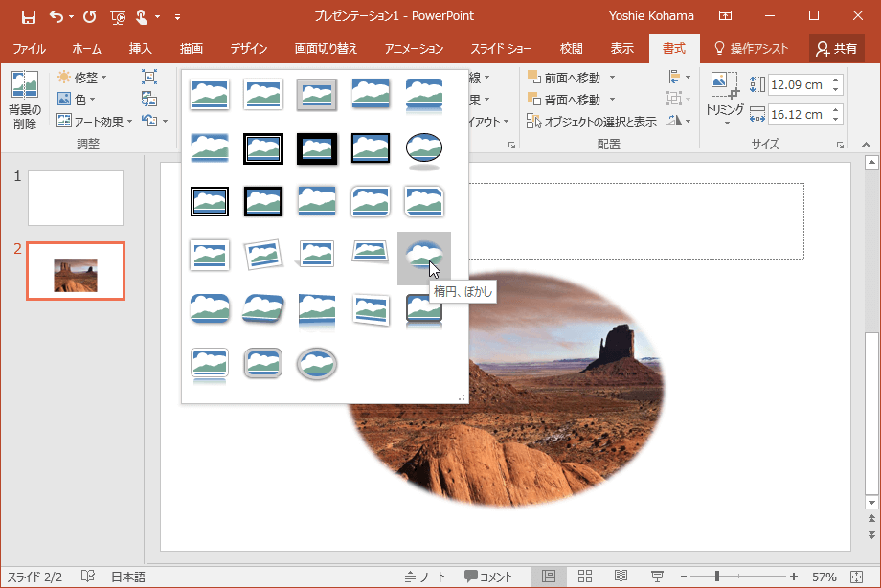The height and width of the screenshot is (588, 881).
Task: Click the コメント comments button
Action: 488,577
